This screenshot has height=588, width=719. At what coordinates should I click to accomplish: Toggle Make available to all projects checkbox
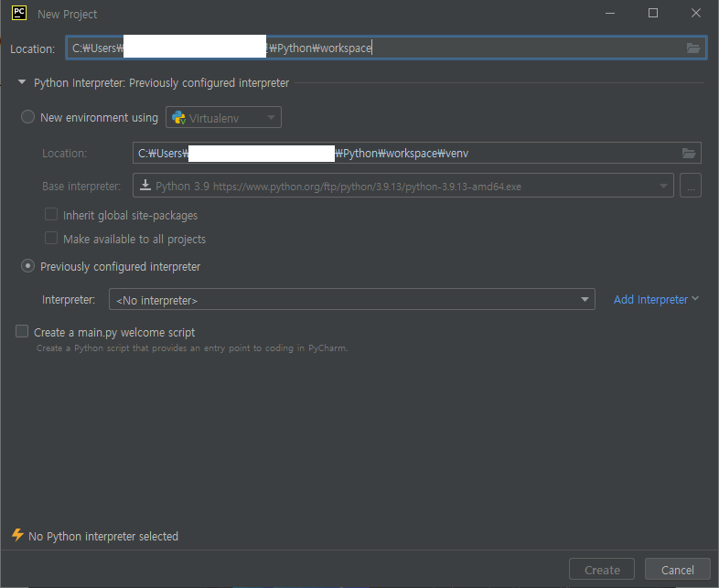pyautogui.click(x=51, y=239)
